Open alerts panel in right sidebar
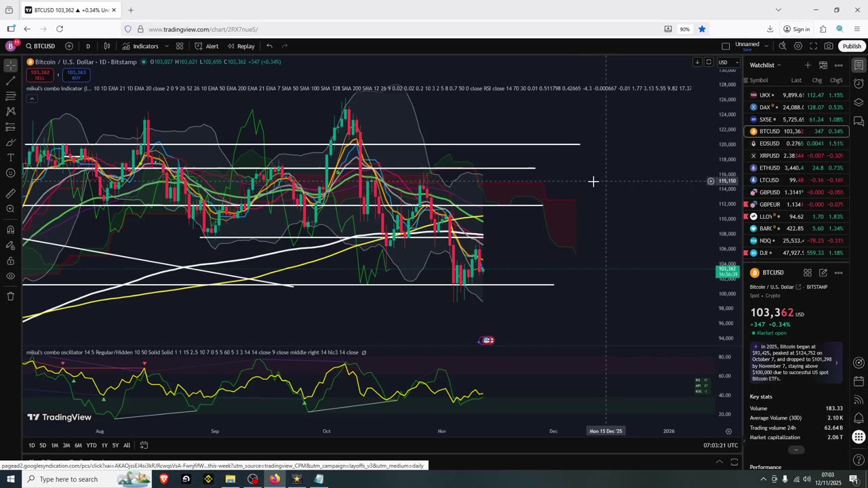The image size is (868, 488). click(859, 84)
